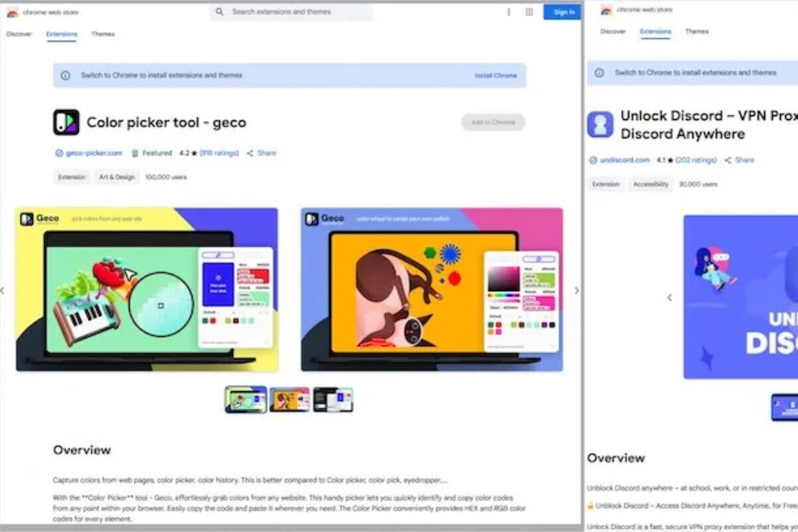
Task: Select the second carousel thumbnail
Action: (x=289, y=400)
